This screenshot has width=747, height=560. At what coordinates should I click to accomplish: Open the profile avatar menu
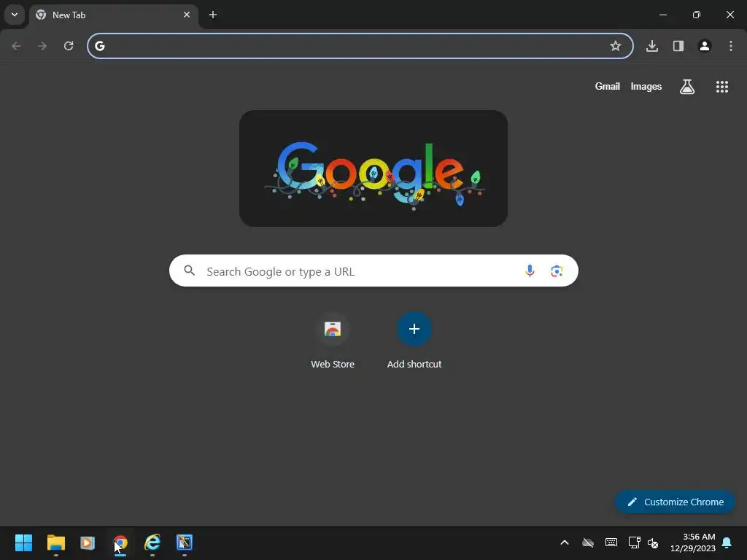[x=705, y=46]
